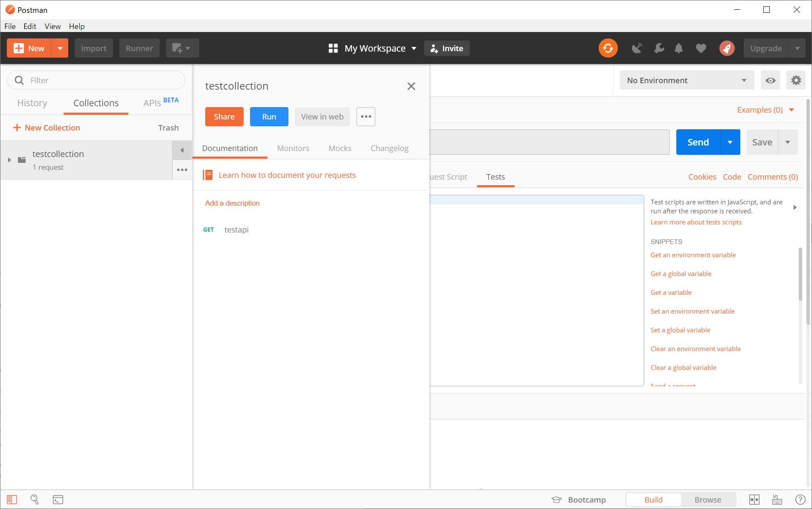Viewport: 812px width, 509px height.
Task: Click the heart icon in header
Action: [701, 48]
